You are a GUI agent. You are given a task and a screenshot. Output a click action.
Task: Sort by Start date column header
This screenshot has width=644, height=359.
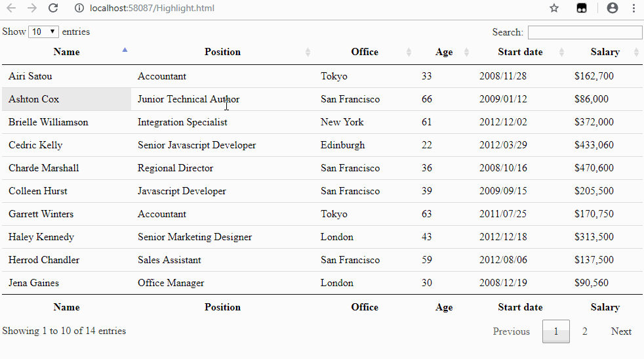[x=520, y=52]
